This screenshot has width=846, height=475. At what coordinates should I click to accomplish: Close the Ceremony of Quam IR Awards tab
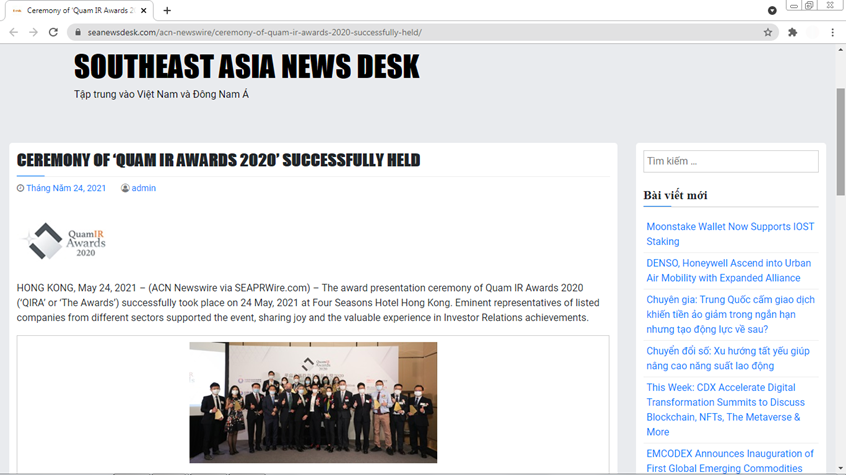(x=144, y=10)
